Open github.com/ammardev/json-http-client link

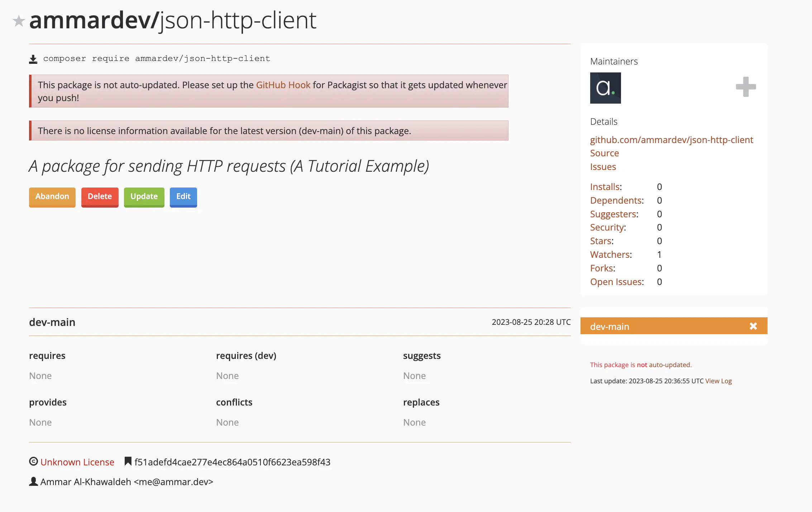(671, 140)
